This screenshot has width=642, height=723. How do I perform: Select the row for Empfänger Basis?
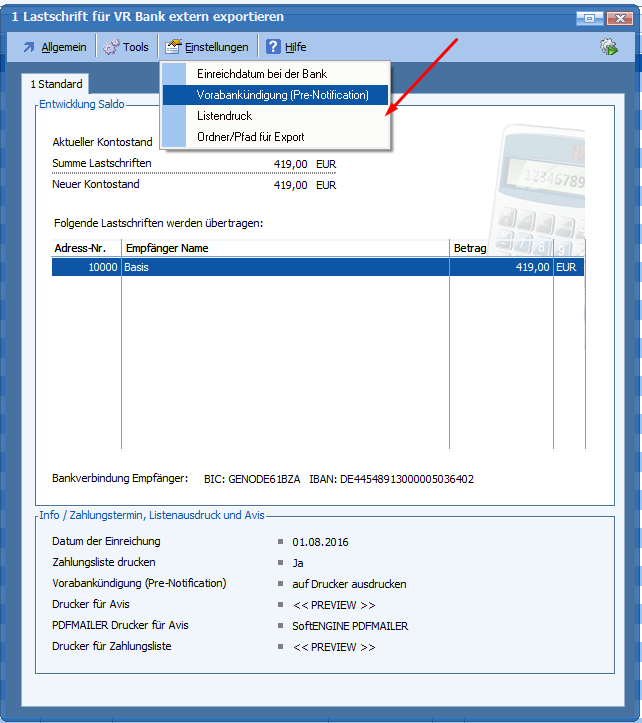285,267
